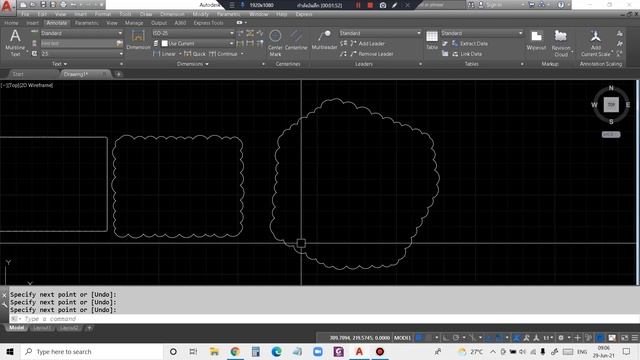Screen dimensions: 640x360
Task: Switch to the Express Tools ribbon tab
Action: (x=208, y=23)
